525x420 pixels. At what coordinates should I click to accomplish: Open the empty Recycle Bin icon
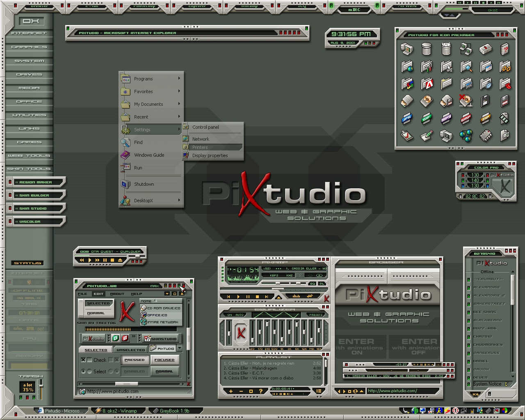click(x=427, y=49)
